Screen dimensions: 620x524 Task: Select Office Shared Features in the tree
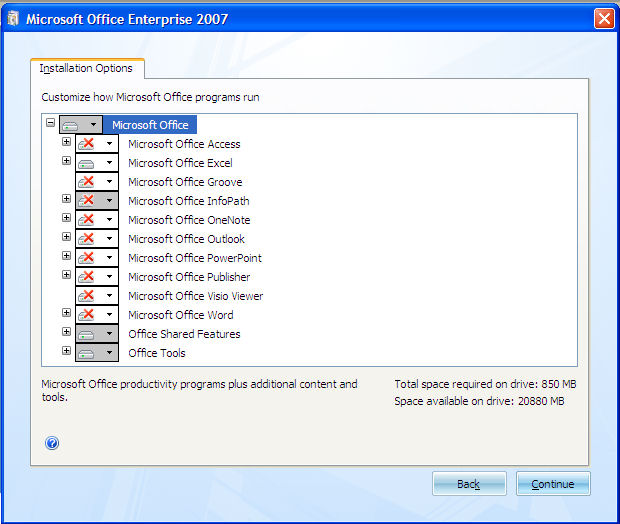[184, 334]
